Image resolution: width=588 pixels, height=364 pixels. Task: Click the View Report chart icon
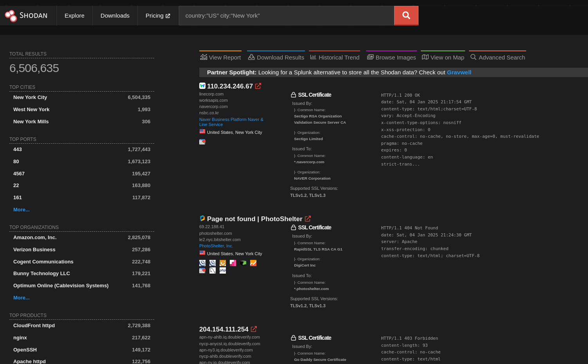[x=204, y=57]
